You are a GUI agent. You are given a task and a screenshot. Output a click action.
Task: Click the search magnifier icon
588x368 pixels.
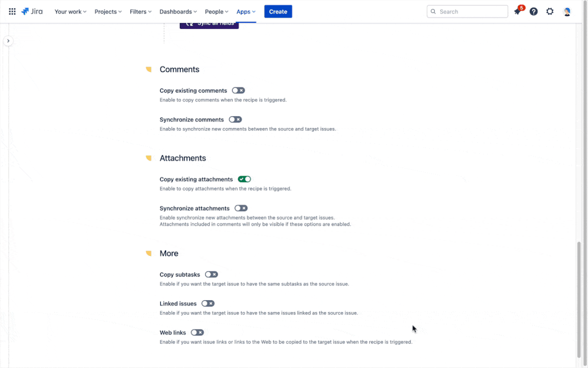pos(433,11)
